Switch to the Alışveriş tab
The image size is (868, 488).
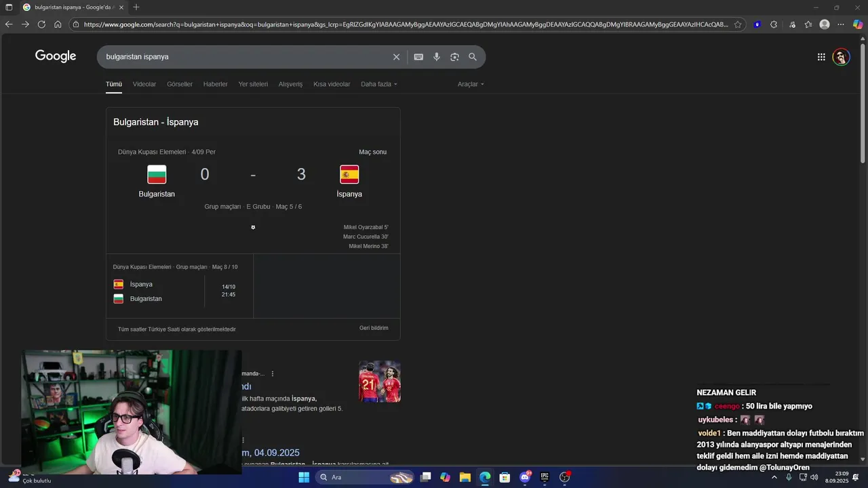tap(290, 84)
